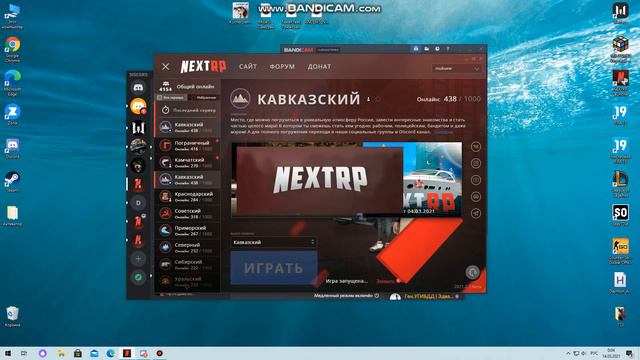Click the Cortana circle on the taskbar
Image resolution: width=640 pixels, height=360 pixels.
tap(42, 353)
